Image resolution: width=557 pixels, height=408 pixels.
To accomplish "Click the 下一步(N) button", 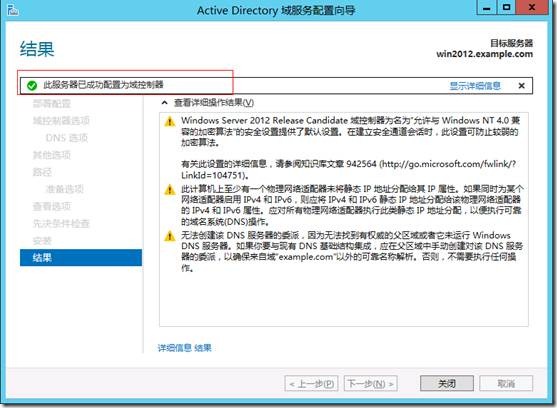I will click(x=371, y=383).
